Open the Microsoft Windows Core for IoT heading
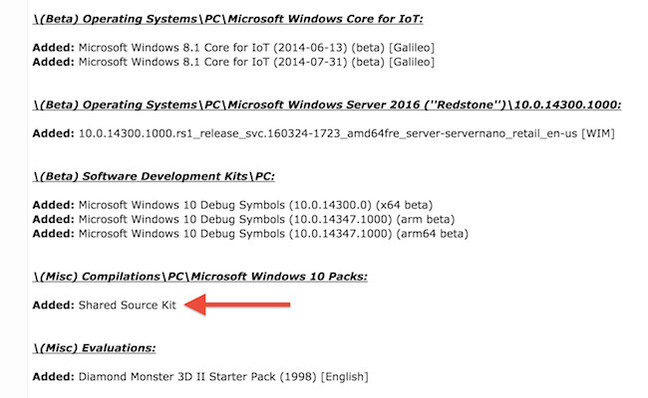 pos(228,19)
